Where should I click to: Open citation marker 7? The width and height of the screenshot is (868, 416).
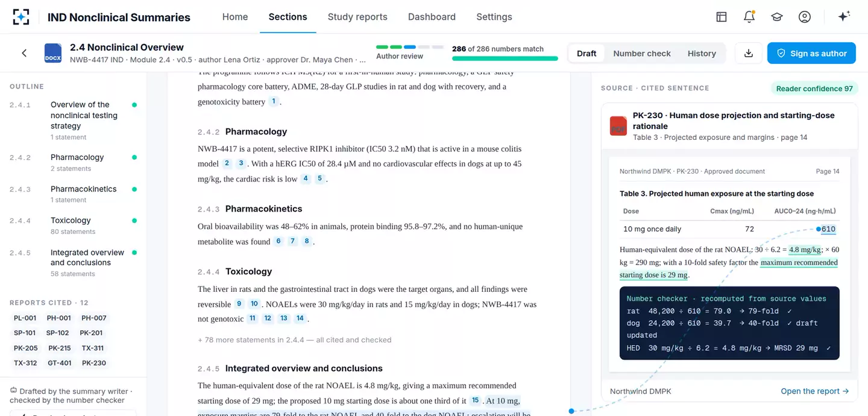pyautogui.click(x=292, y=241)
